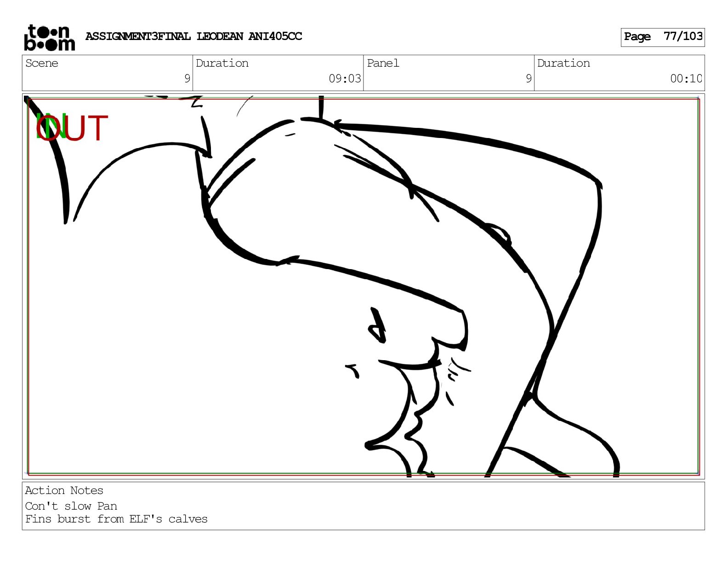The image size is (728, 563).
Task: Click the panel Duration label
Action: 563,63
